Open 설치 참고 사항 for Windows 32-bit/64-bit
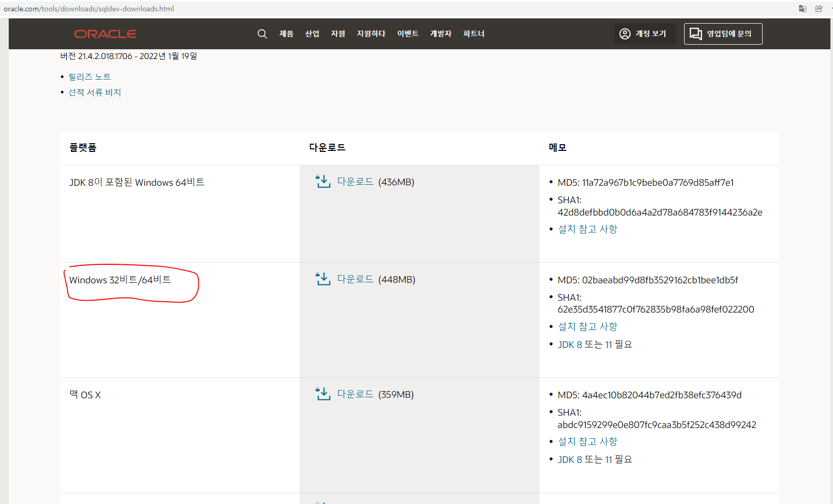Screen dimensions: 833x504 click(x=588, y=327)
